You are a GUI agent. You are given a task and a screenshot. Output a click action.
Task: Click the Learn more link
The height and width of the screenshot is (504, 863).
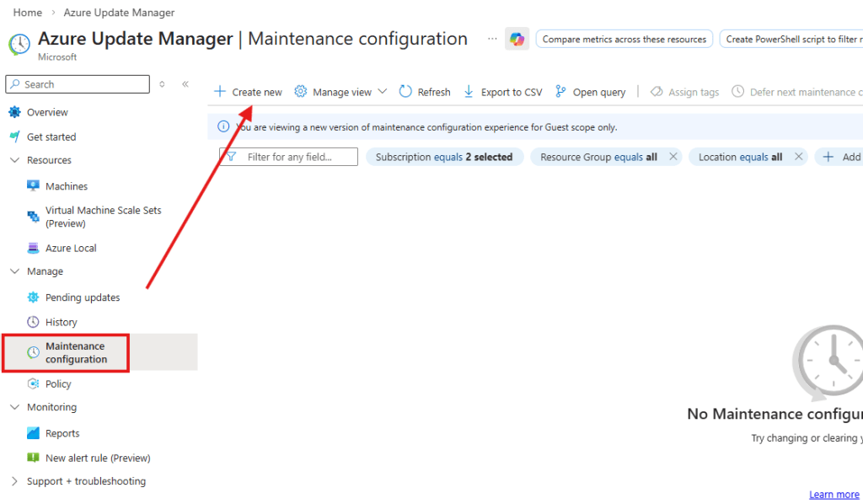tap(834, 495)
